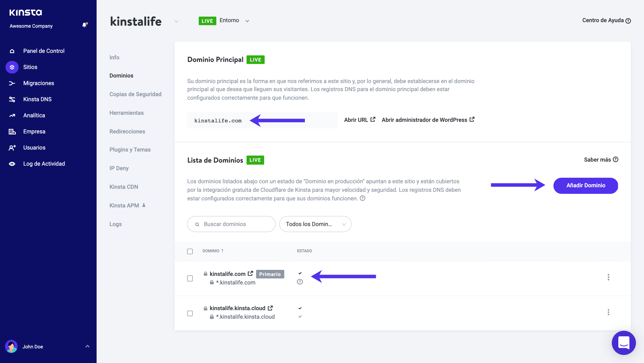Click the question mark status icon for *.kinstalife.com
This screenshot has width=644, height=363.
click(300, 282)
